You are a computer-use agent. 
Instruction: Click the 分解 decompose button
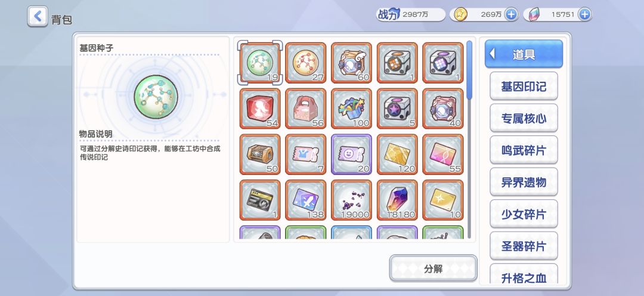coord(434,269)
